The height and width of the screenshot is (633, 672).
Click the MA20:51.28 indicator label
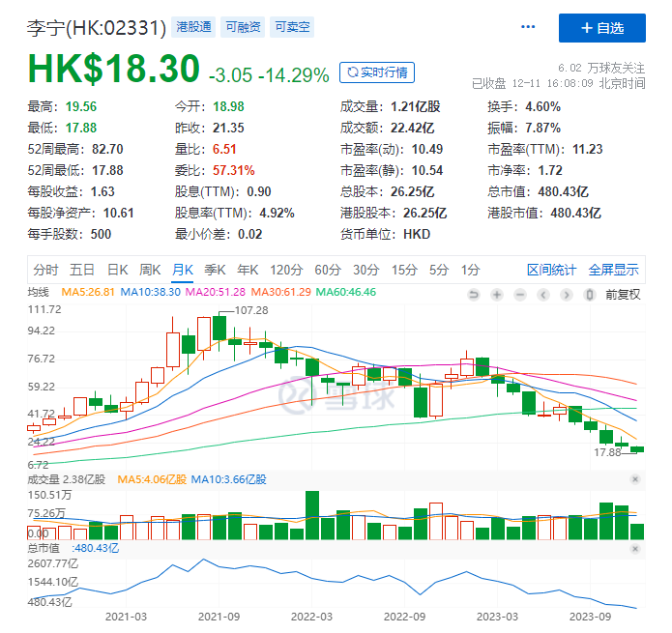point(216,292)
